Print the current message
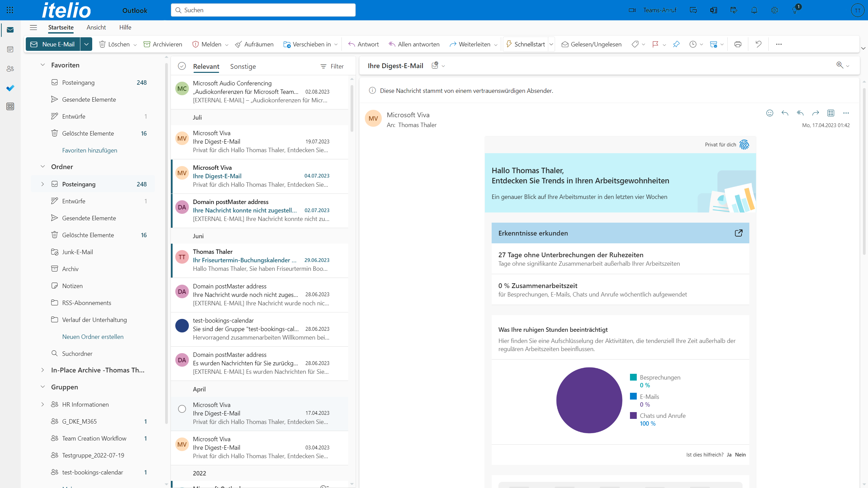This screenshot has width=868, height=488. 738,44
